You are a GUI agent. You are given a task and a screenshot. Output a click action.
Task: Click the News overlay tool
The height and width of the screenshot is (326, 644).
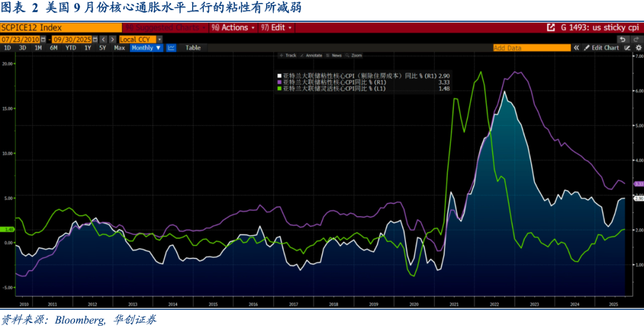click(x=335, y=55)
